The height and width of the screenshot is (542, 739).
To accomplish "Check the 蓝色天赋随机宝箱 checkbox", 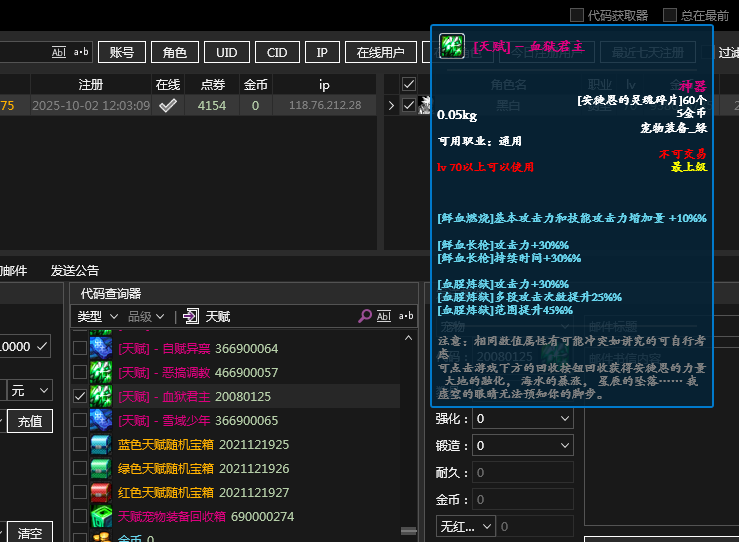I will [80, 444].
